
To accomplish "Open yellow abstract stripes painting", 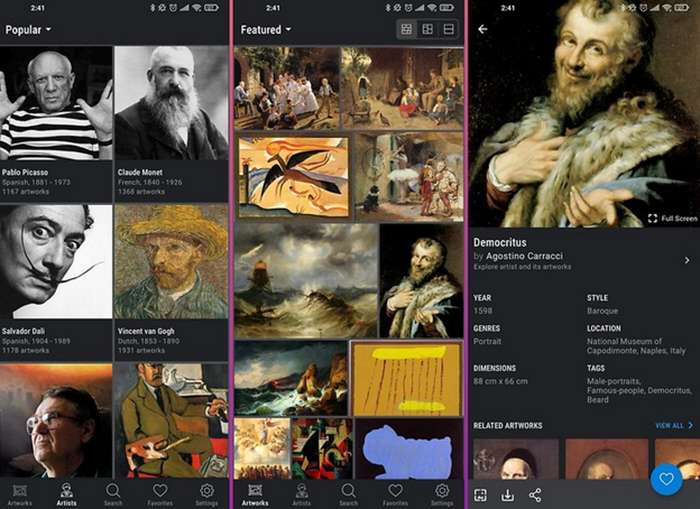I will [x=406, y=379].
